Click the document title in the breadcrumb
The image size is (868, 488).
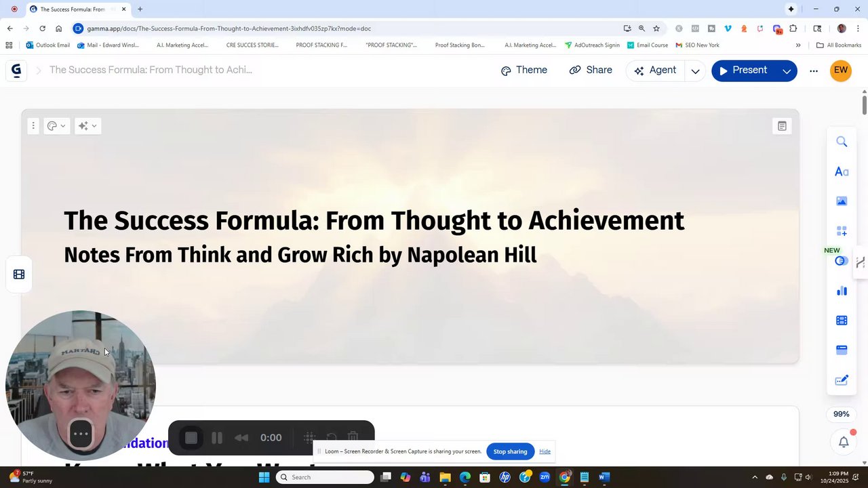(151, 70)
